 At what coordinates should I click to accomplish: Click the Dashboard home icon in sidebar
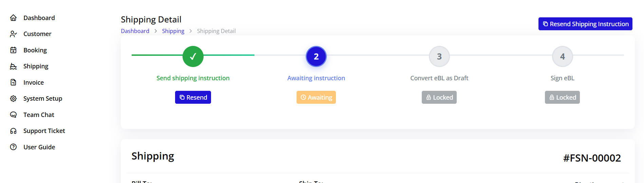[14, 18]
